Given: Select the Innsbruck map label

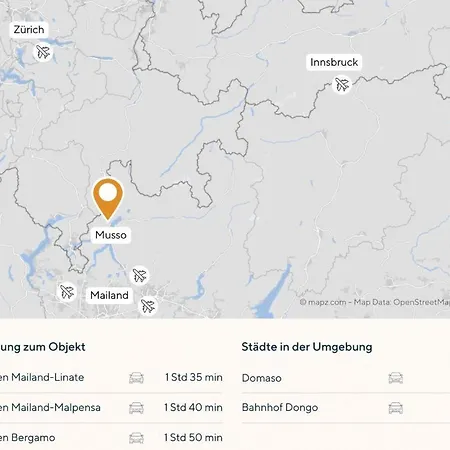Looking at the screenshot, I should [x=334, y=62].
